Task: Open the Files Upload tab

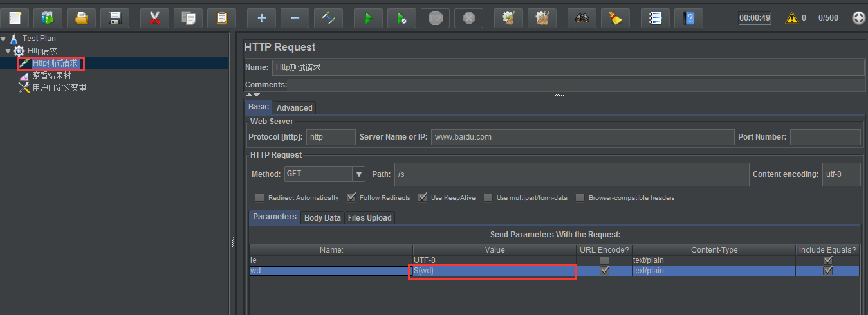Action: click(370, 218)
